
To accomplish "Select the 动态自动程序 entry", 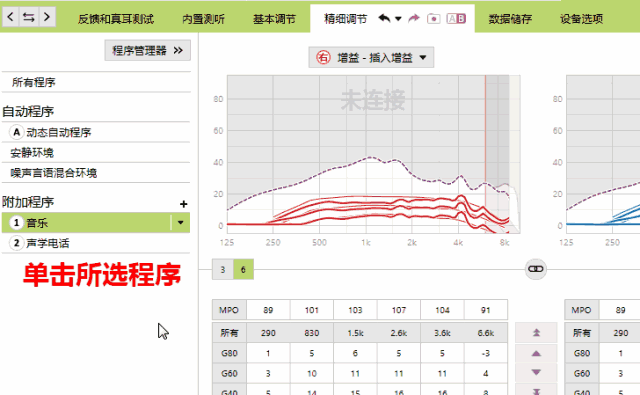I will click(x=96, y=132).
